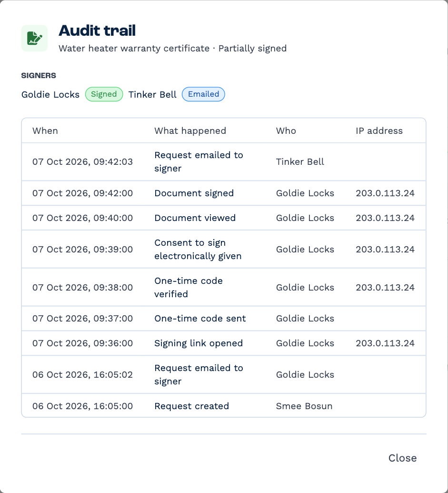The height and width of the screenshot is (493, 448).
Task: Click IP address in One-time code verified row
Action: click(385, 287)
